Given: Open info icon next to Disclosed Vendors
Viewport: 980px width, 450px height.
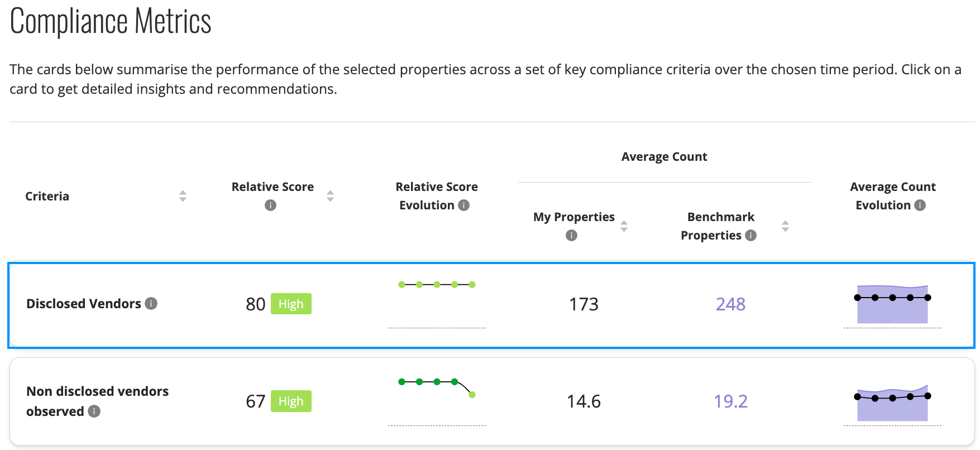Looking at the screenshot, I should point(151,303).
